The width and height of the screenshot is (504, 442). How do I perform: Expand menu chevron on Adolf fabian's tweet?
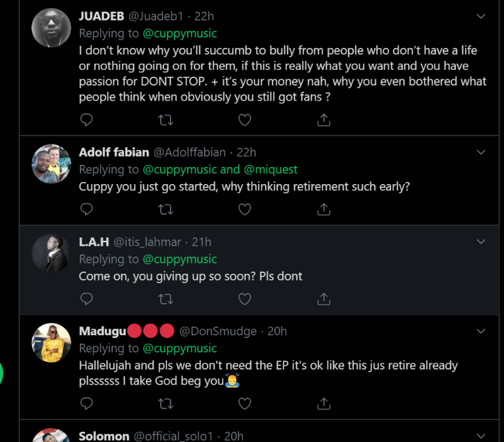pos(481,152)
